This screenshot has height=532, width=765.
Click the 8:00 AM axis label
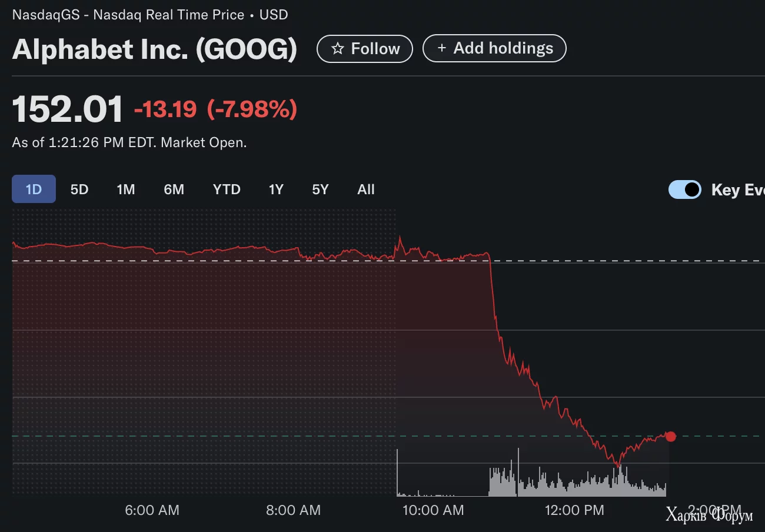(x=293, y=510)
